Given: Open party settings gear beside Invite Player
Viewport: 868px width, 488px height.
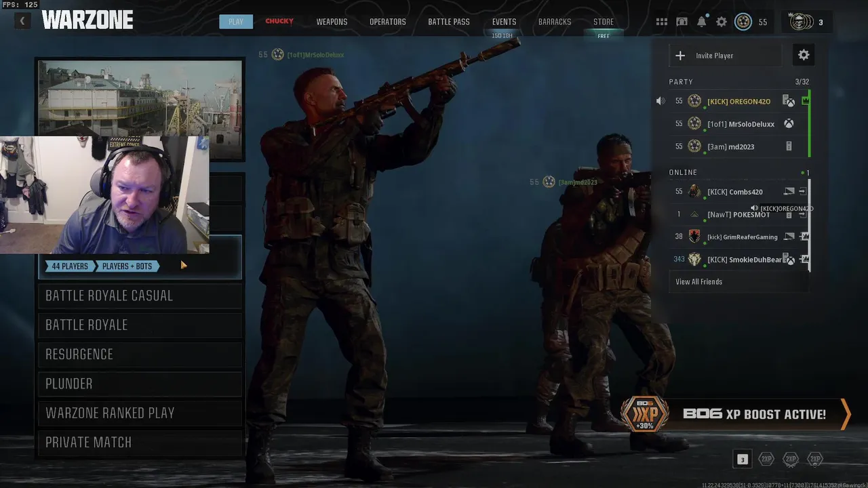Looking at the screenshot, I should (804, 55).
